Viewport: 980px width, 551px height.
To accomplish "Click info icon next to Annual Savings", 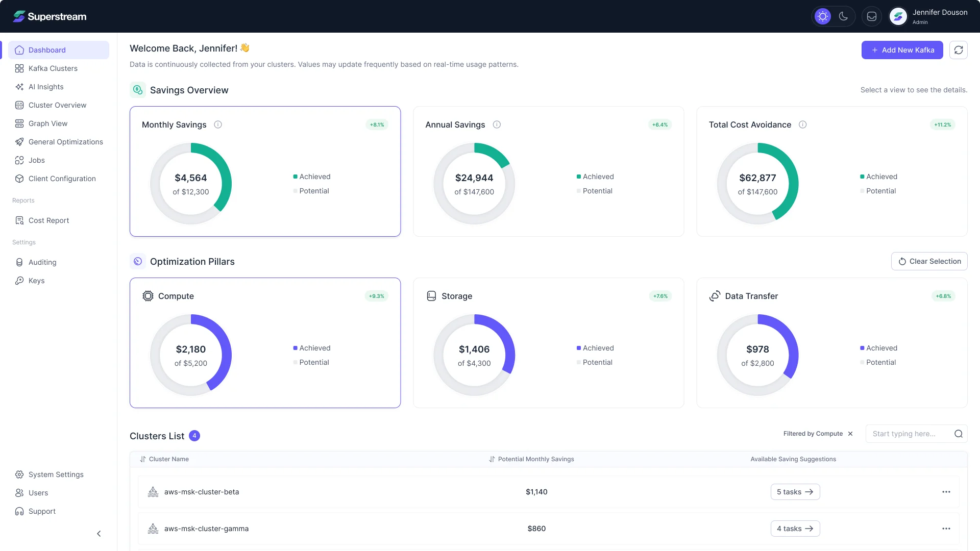I will (x=497, y=124).
